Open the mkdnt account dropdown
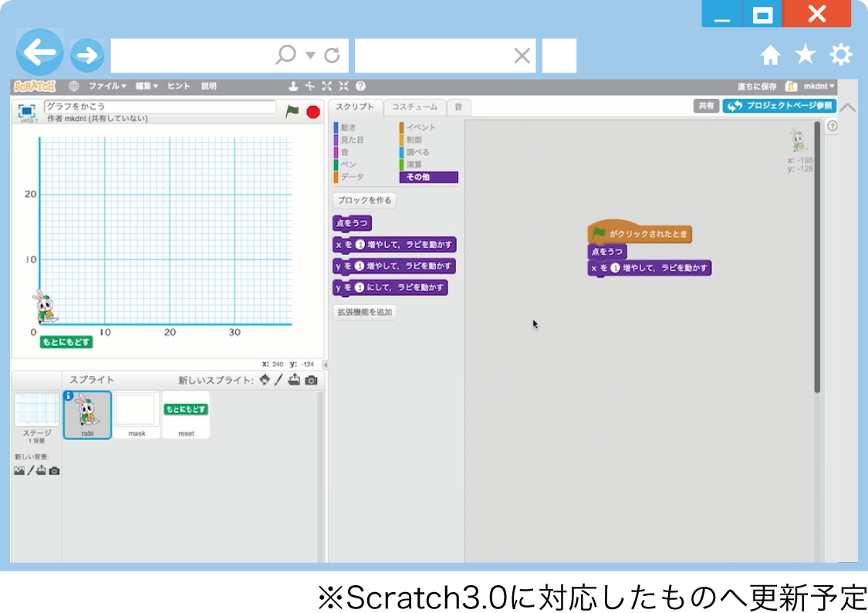The image size is (868, 613). pos(819,86)
